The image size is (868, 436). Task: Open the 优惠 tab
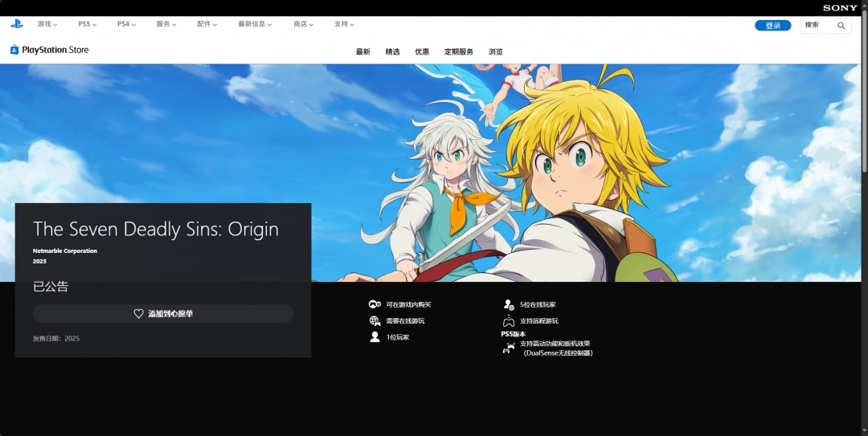tap(422, 52)
